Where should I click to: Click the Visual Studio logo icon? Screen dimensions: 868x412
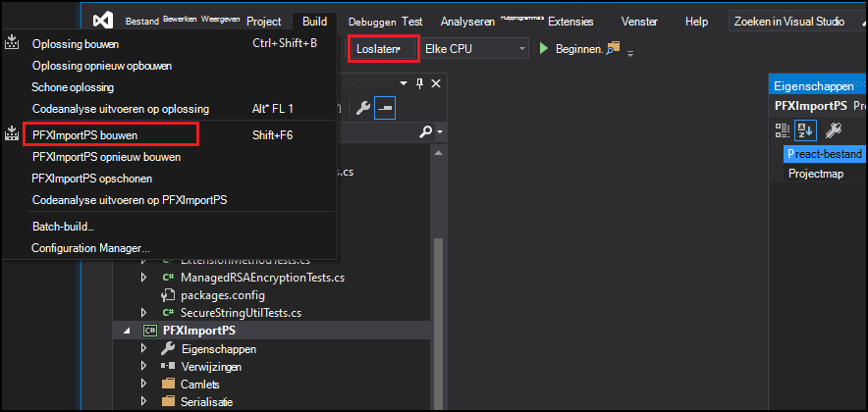(x=103, y=21)
